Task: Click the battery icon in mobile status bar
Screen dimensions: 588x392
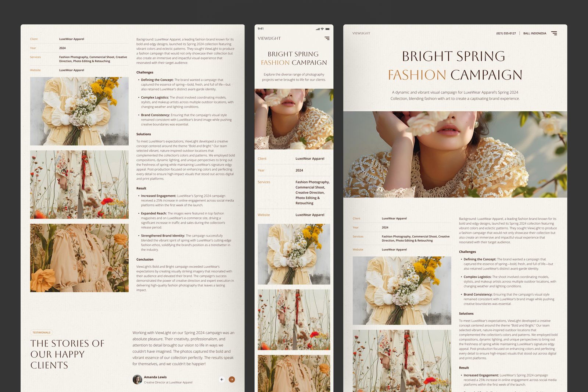Action: [327, 29]
